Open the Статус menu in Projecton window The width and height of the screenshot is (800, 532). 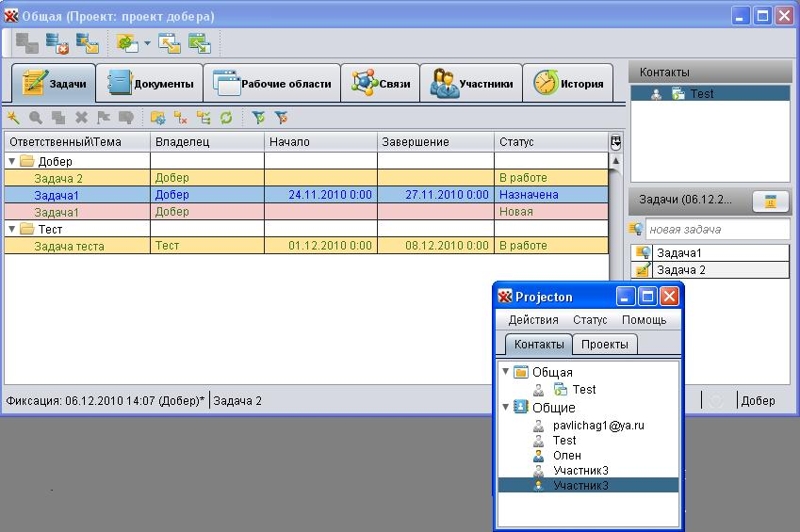tap(590, 320)
